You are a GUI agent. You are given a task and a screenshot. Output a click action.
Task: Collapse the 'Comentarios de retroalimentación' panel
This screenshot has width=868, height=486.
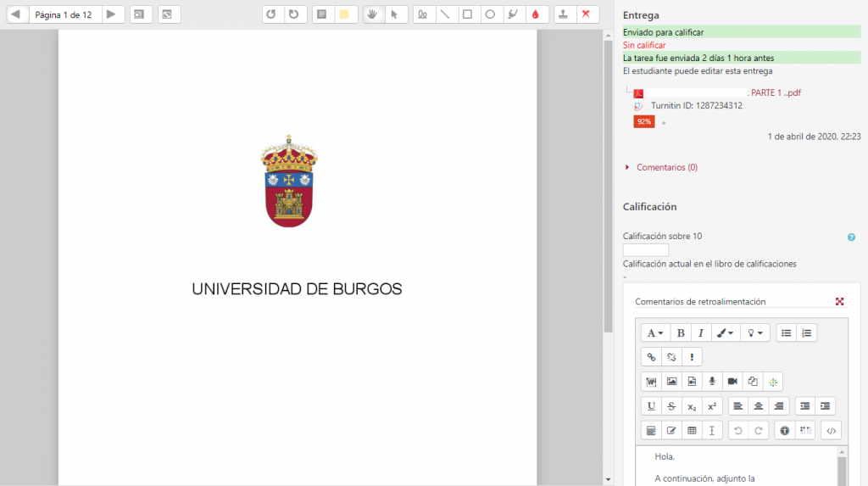click(x=840, y=301)
